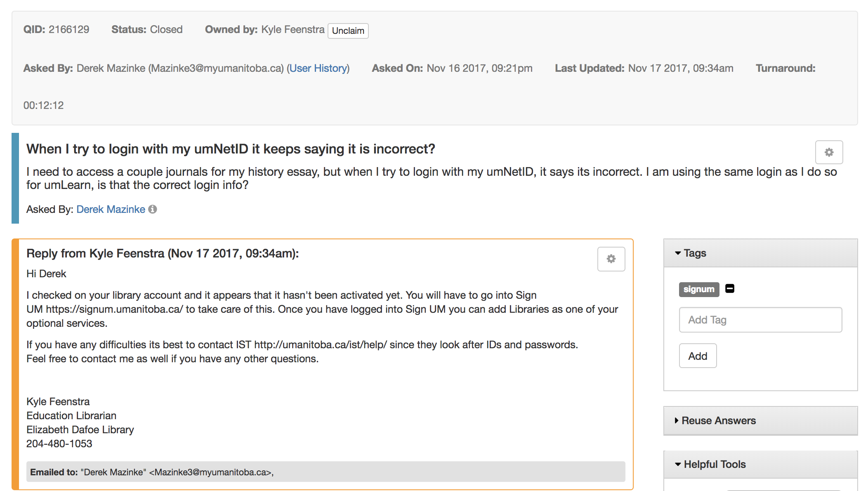Click the Emailed to recipient bar
Viewport: 868px width, 491px height.
[325, 472]
